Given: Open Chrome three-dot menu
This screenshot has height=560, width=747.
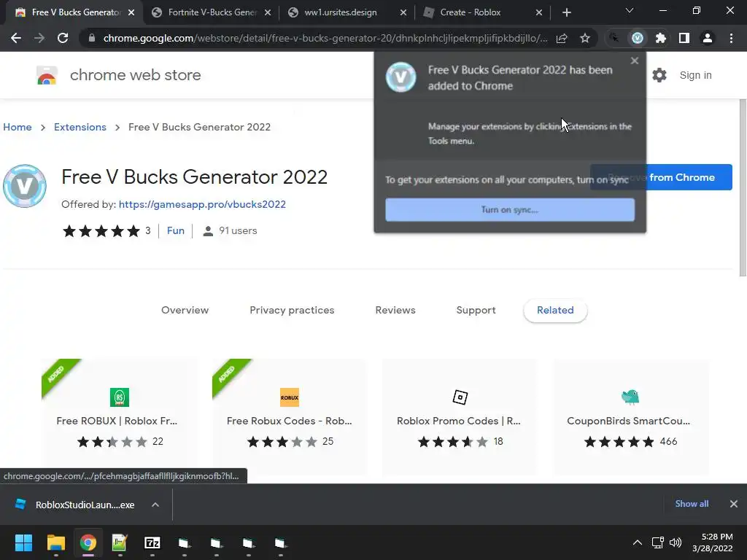Looking at the screenshot, I should tap(731, 38).
